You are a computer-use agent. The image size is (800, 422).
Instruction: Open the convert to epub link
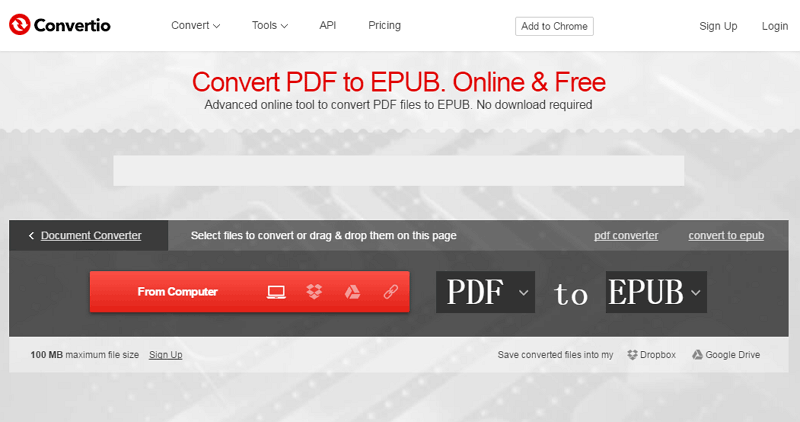[x=726, y=236]
